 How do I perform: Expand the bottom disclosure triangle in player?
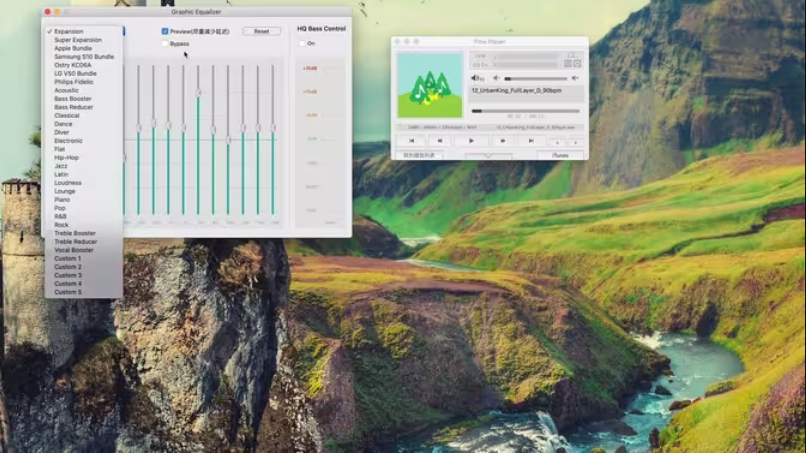pos(489,156)
